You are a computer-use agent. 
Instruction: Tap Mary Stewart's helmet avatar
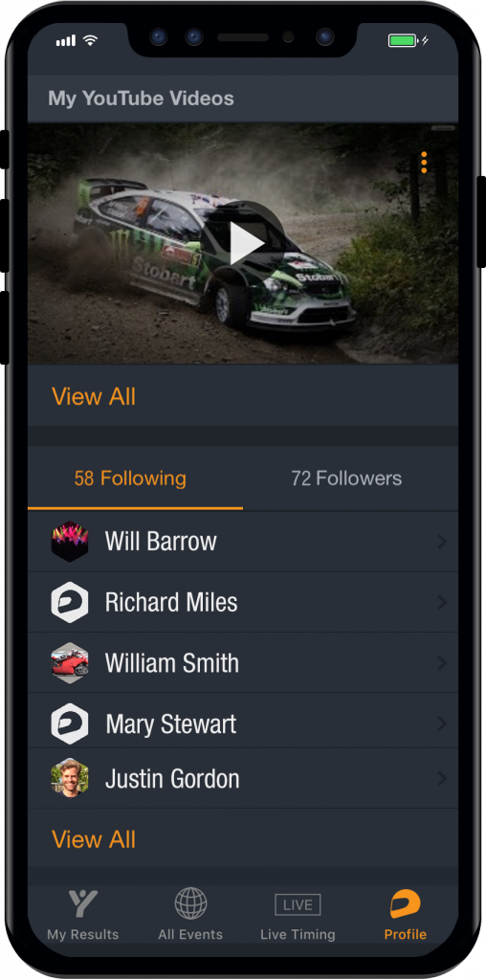(69, 724)
